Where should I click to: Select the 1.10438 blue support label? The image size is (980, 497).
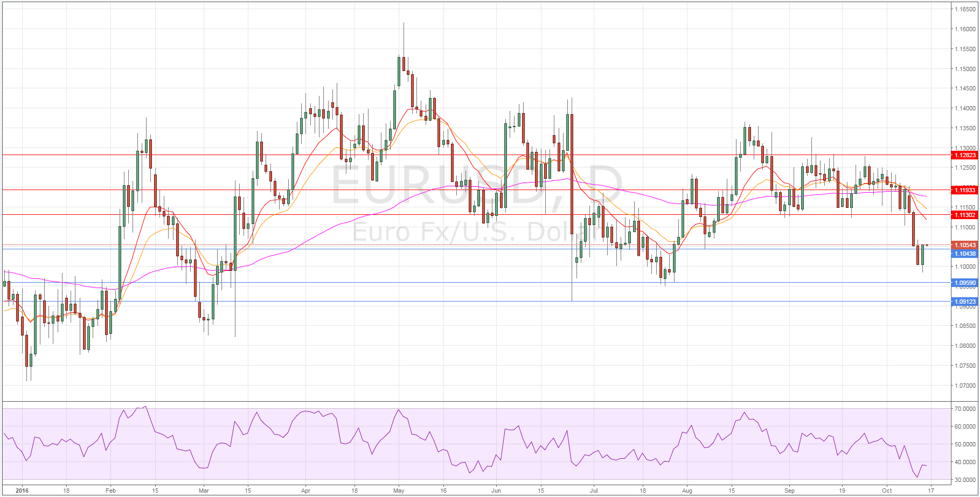[x=964, y=254]
